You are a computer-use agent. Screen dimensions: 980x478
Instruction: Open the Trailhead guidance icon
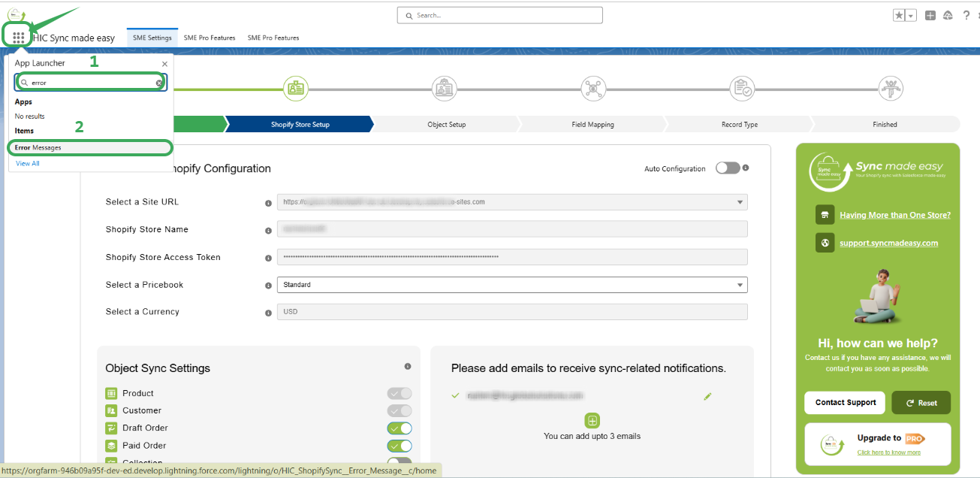948,15
